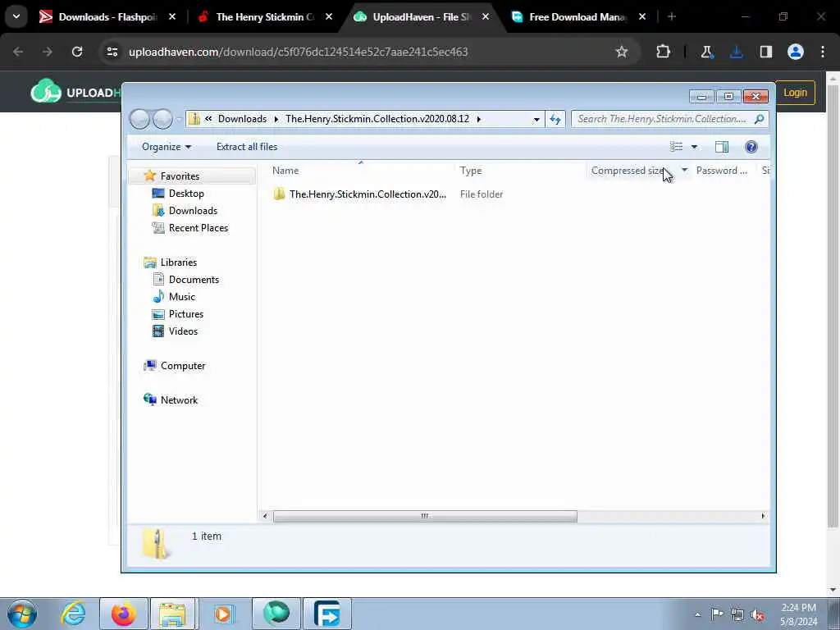Click the search magnifier in Explorer
The width and height of the screenshot is (840, 630).
click(759, 119)
